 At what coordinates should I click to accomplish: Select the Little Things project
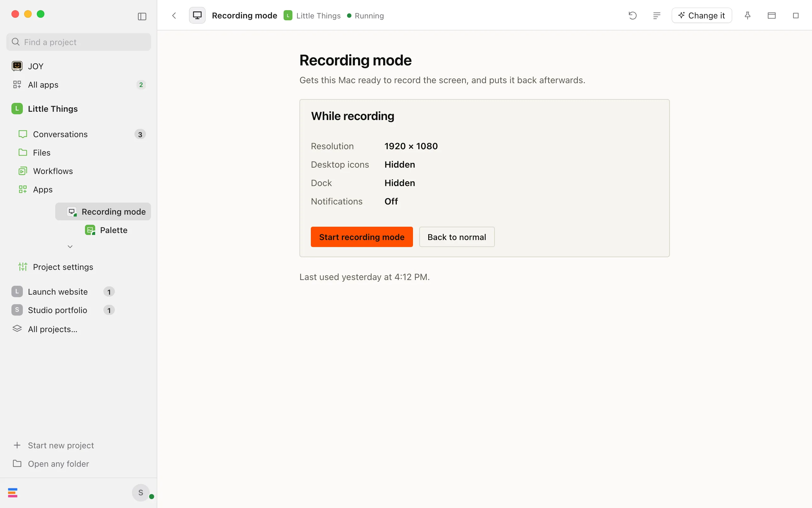pos(79,109)
